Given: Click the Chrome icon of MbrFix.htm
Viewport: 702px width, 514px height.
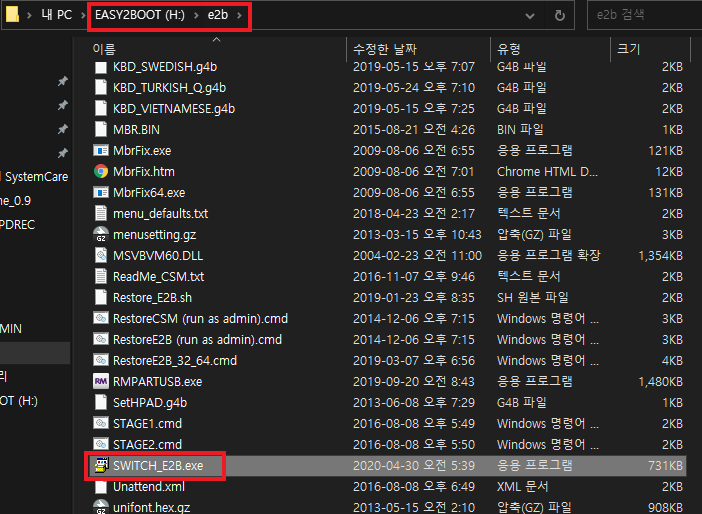Looking at the screenshot, I should point(101,171).
